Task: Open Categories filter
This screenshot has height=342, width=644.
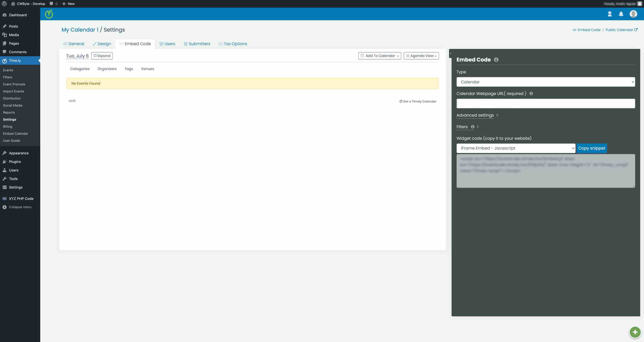Action: coord(80,69)
